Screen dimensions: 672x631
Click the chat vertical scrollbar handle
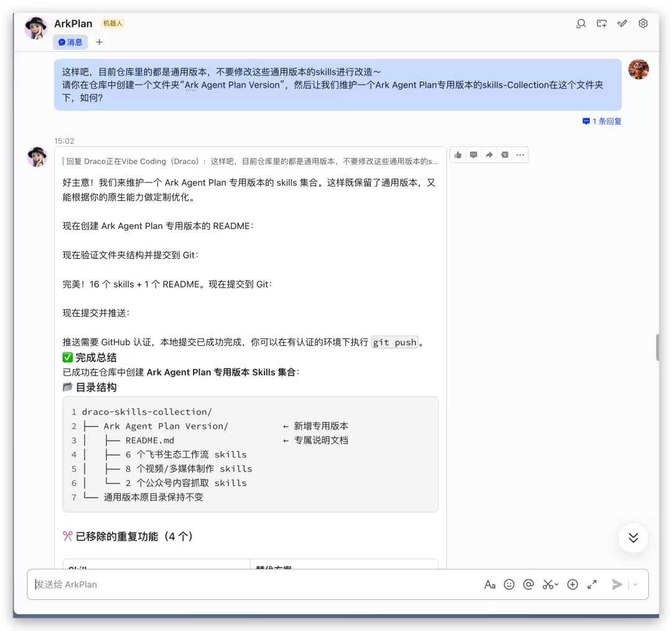point(657,347)
